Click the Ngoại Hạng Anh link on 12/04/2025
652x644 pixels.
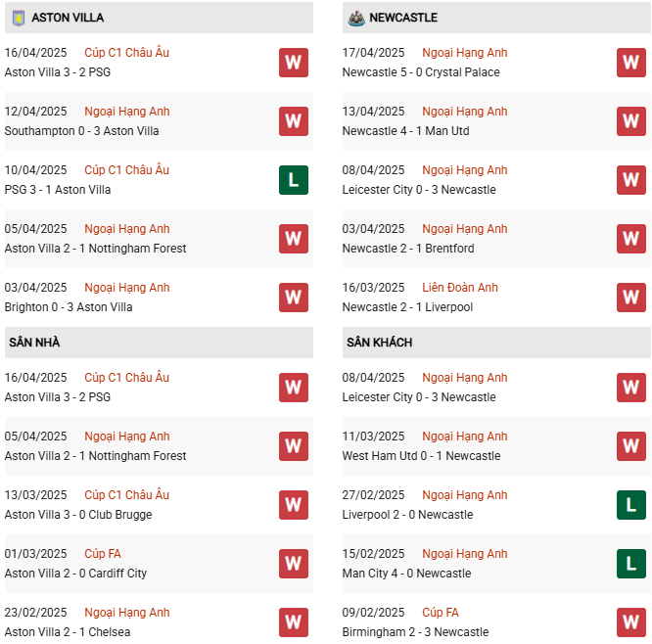(x=127, y=112)
